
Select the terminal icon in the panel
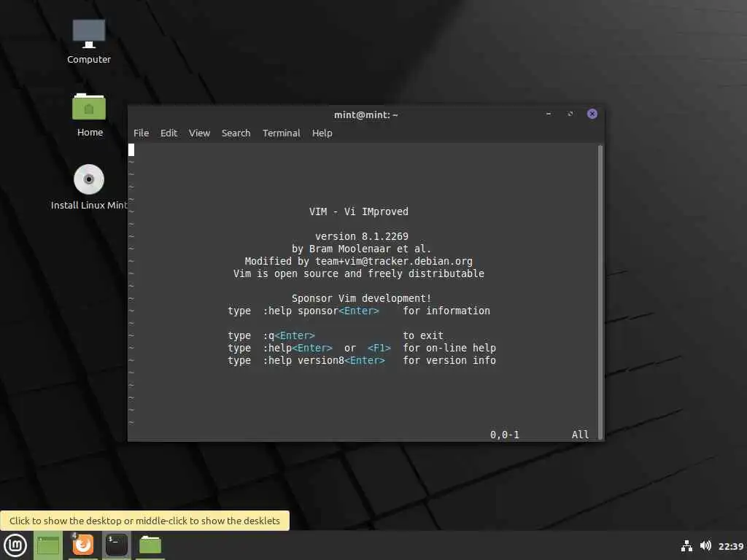(x=116, y=545)
